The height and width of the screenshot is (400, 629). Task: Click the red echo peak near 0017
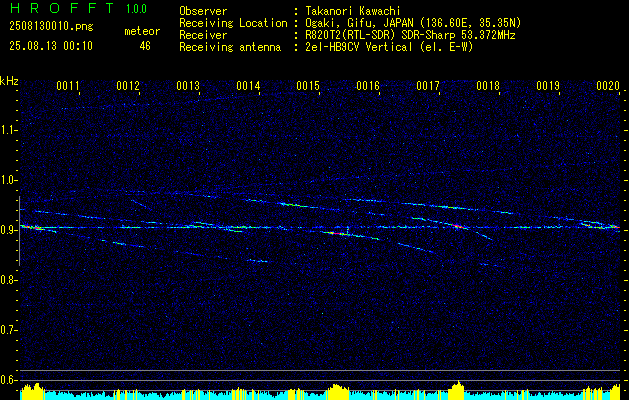(459, 226)
